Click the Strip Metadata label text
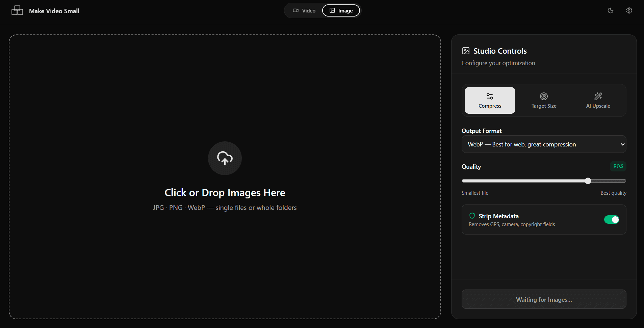This screenshot has height=328, width=644. click(498, 216)
